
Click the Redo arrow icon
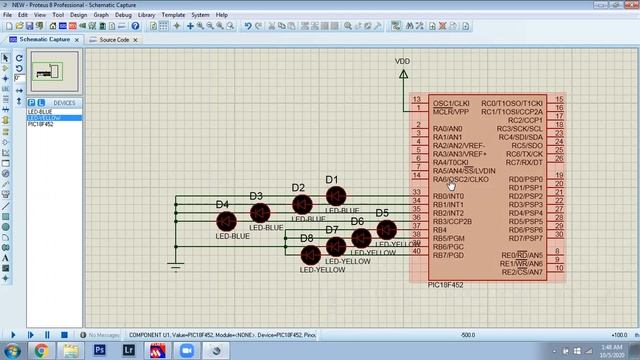(258, 26)
